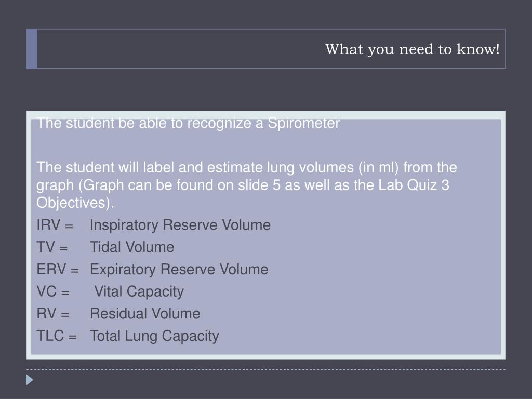Click the words 'Lab Quiz 3' in paragraph

pos(414,185)
